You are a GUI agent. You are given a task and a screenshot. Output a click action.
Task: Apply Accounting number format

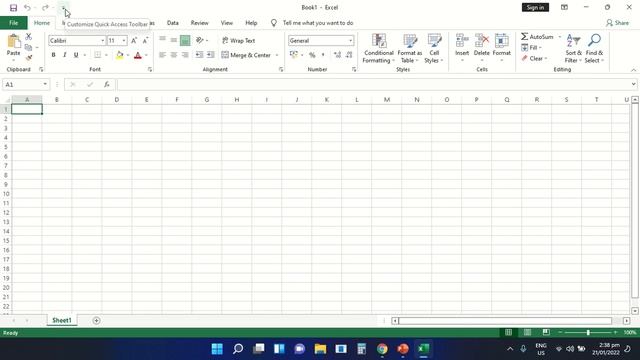click(x=293, y=55)
